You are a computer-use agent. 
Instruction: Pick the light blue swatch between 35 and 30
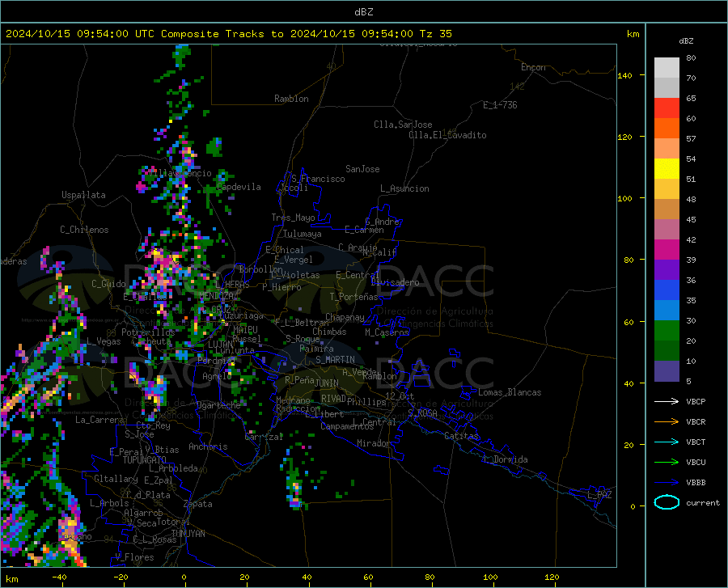tap(667, 311)
